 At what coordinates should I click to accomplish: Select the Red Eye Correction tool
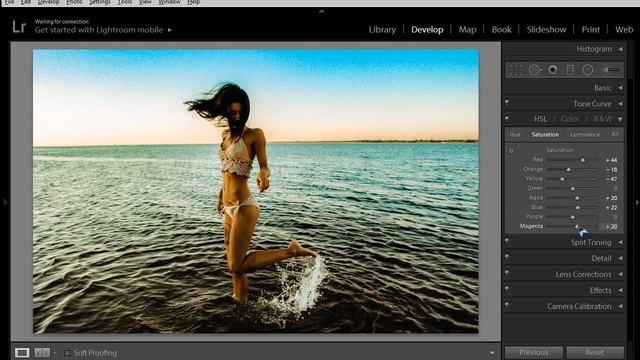pos(553,70)
